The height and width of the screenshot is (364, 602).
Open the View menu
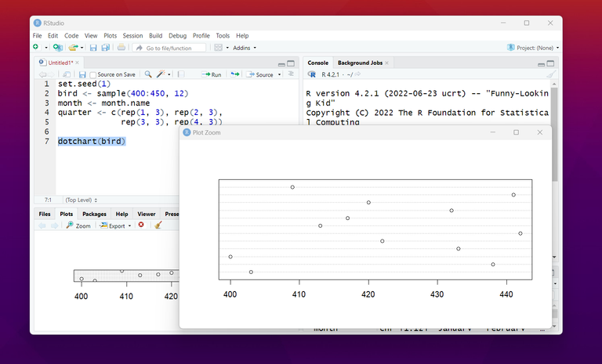click(91, 36)
